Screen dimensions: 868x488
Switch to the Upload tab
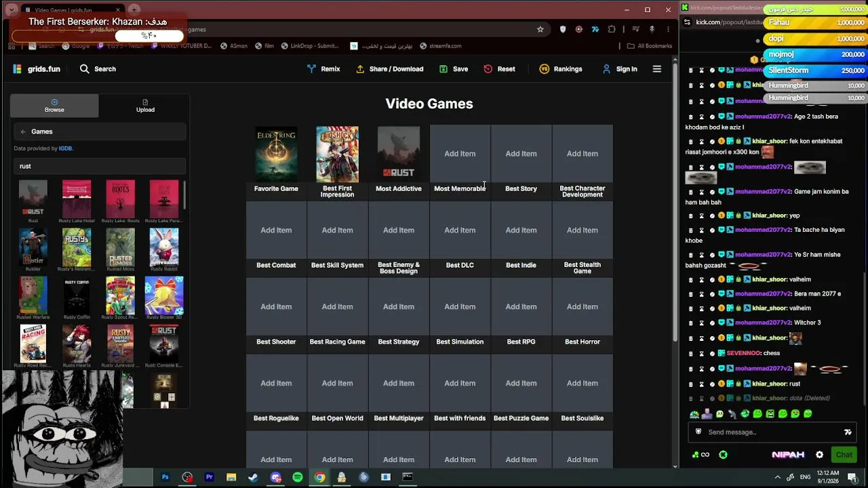click(145, 106)
